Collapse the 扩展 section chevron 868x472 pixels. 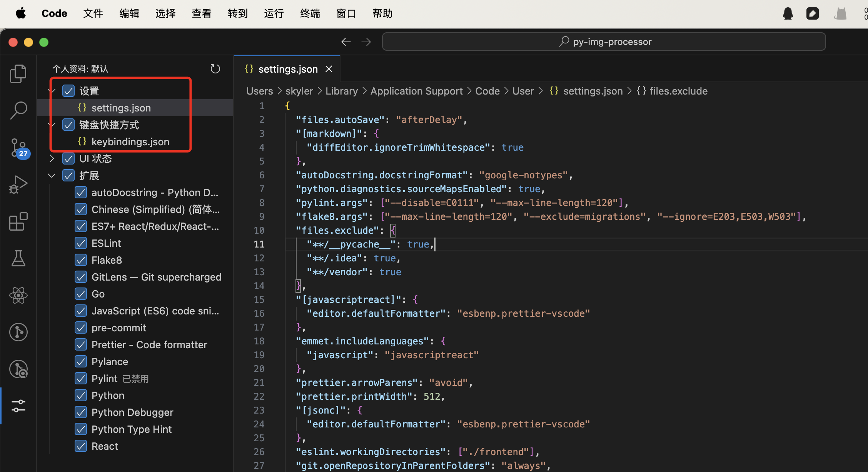[x=52, y=176]
